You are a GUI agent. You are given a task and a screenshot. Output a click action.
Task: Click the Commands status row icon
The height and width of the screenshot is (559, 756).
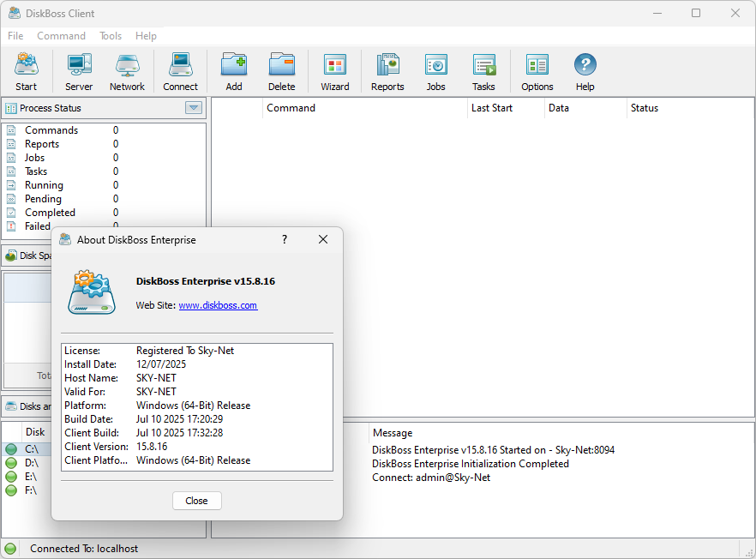coord(11,130)
